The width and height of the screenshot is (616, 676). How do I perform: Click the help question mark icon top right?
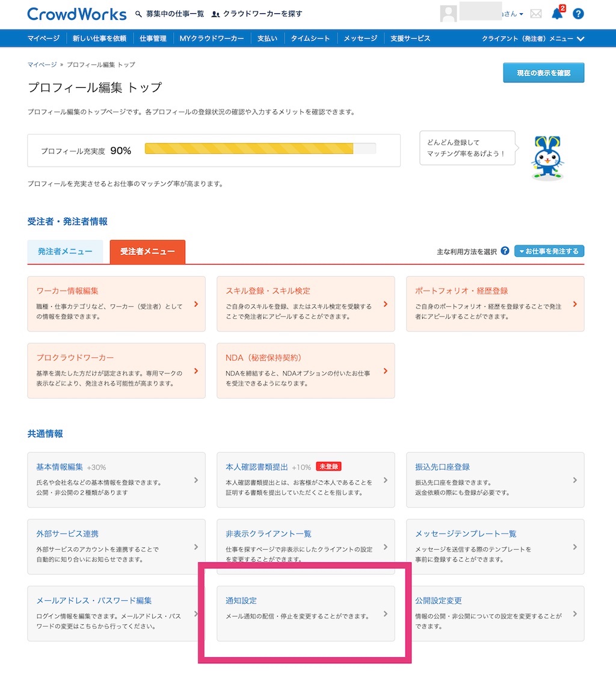577,13
